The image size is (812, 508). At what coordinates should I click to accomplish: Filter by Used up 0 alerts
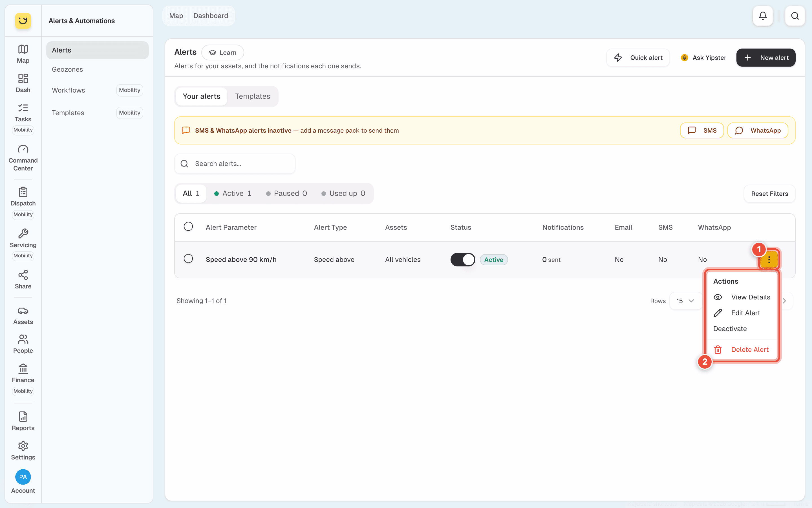[x=343, y=194]
